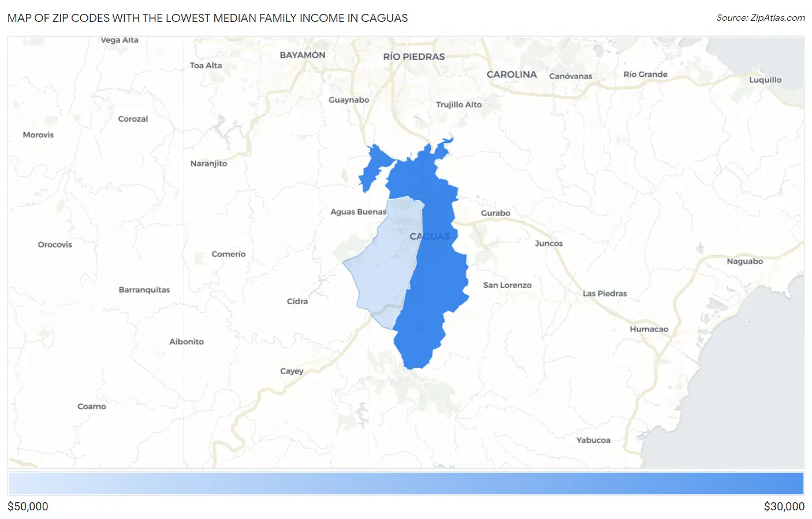Click the 'Orocovis' map label
Viewport: 812px width, 519px height.
55,245
